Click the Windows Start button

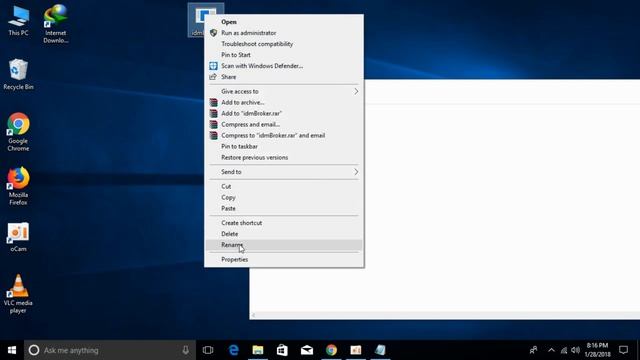(x=12, y=350)
